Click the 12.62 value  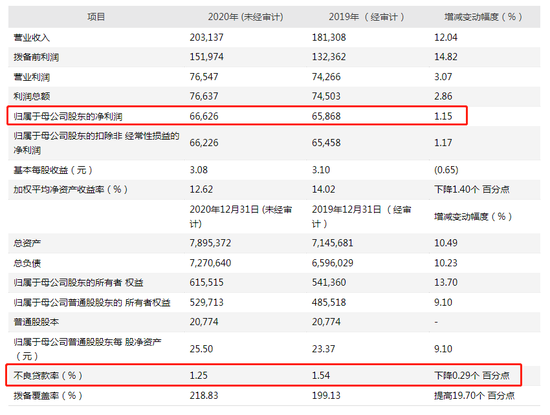(x=201, y=189)
